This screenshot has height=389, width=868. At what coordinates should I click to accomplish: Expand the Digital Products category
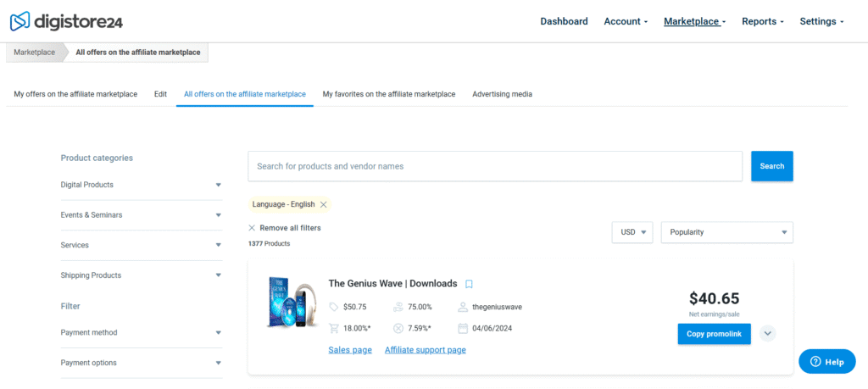tap(142, 185)
